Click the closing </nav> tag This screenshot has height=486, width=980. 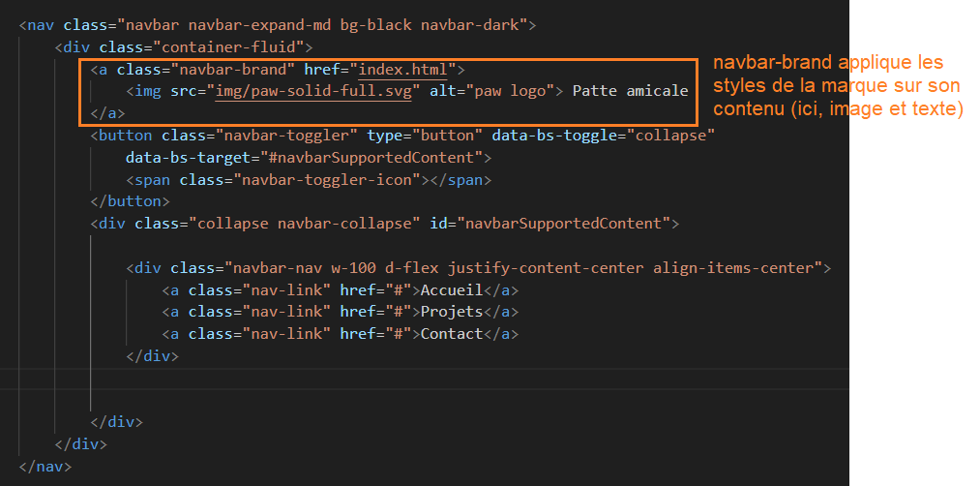point(45,467)
